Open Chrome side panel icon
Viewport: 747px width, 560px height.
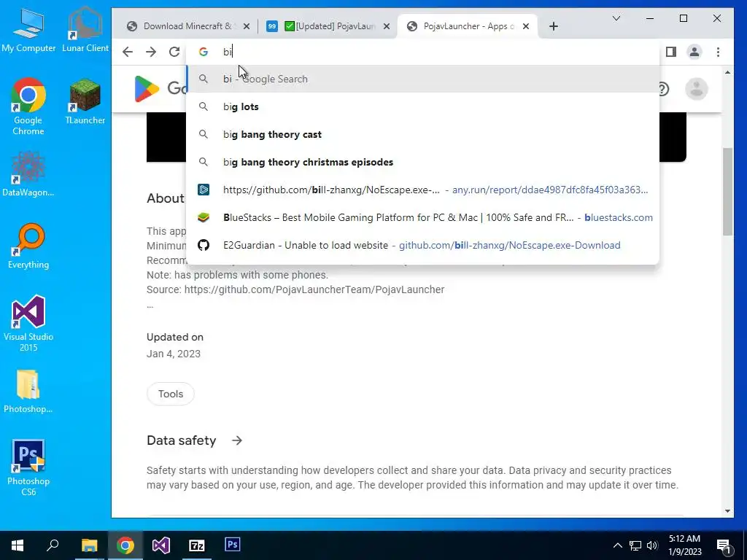tap(671, 52)
